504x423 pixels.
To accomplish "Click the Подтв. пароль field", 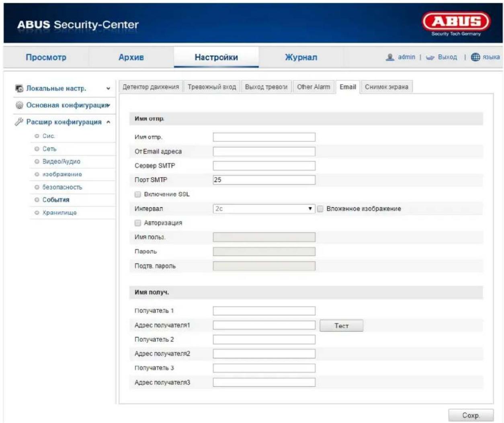I will click(264, 266).
